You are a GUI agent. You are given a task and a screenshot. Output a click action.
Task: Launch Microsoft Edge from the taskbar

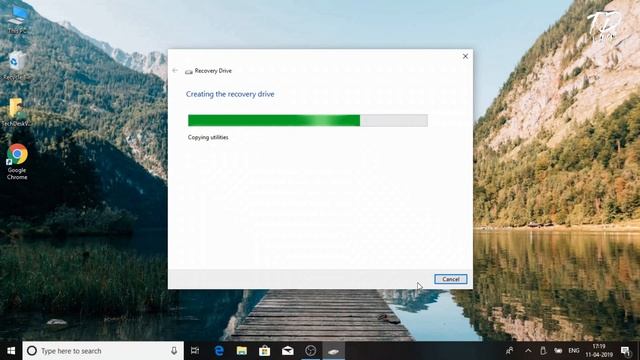[219, 351]
